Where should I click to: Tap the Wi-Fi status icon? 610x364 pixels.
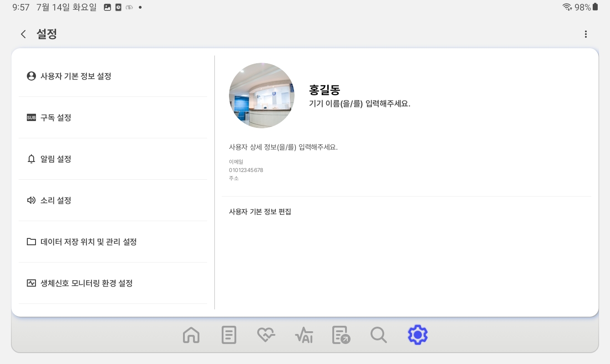pyautogui.click(x=567, y=7)
